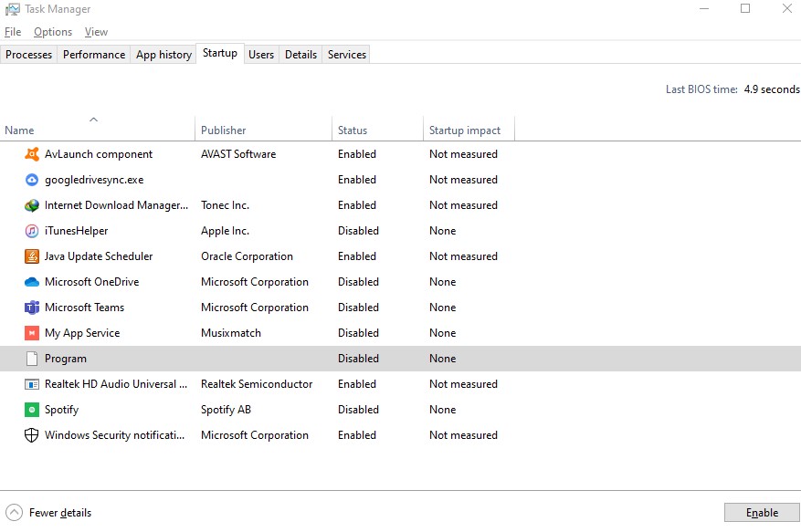Switch to the App history tab
Screen dimensions: 801x532
pos(163,54)
